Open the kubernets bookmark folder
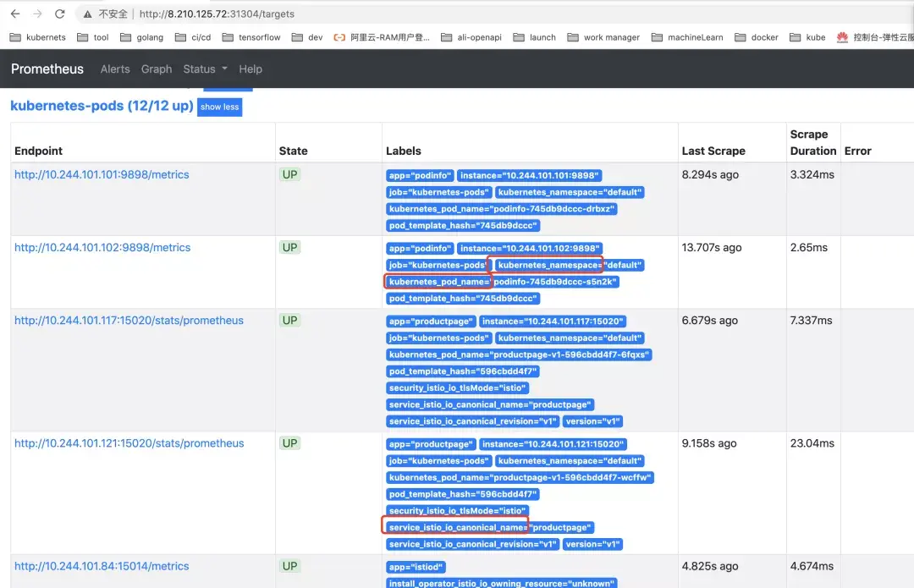This screenshot has width=914, height=588. pyautogui.click(x=38, y=37)
